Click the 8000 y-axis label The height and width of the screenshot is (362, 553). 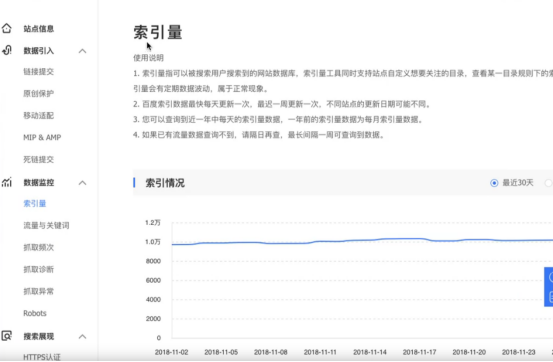click(x=153, y=261)
